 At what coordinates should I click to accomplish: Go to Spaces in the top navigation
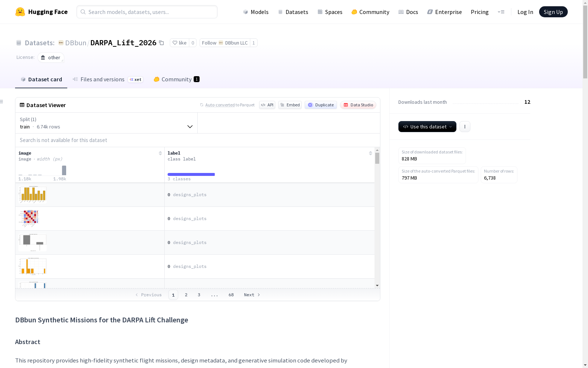[x=330, y=12]
